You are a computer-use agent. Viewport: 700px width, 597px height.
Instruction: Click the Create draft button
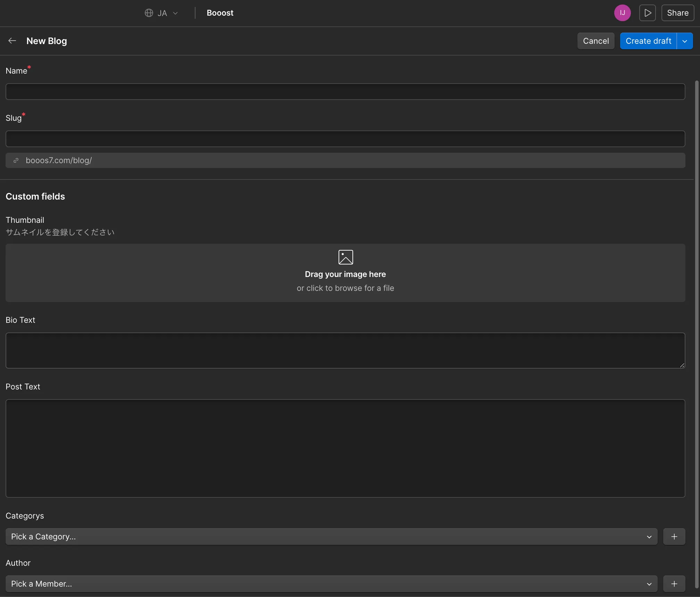pyautogui.click(x=648, y=41)
